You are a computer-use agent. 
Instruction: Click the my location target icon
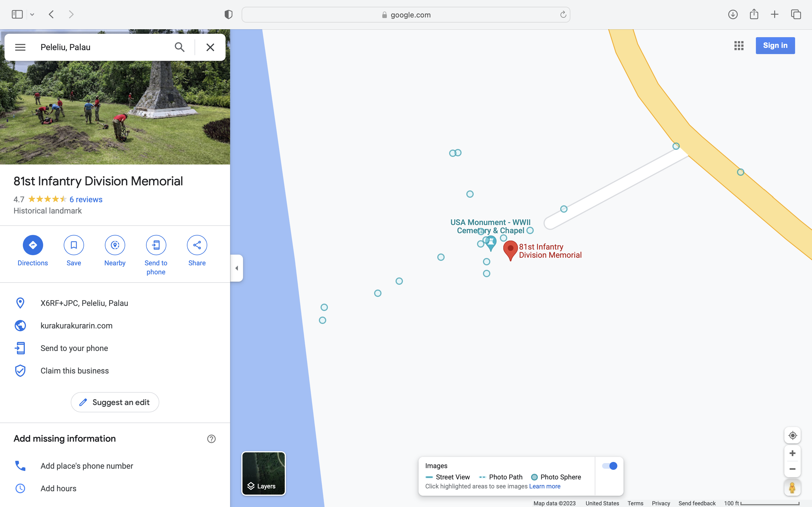pyautogui.click(x=793, y=435)
